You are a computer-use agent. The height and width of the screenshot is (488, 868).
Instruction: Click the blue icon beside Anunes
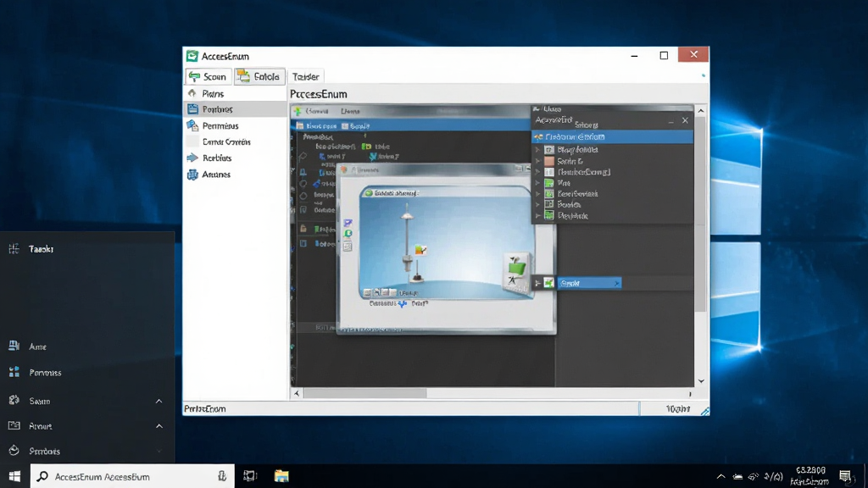click(192, 175)
